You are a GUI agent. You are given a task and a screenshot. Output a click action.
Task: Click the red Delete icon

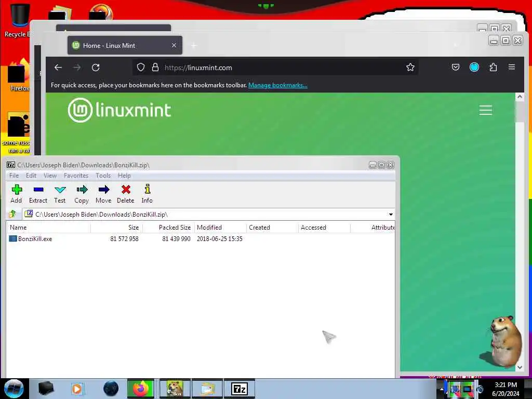pyautogui.click(x=126, y=194)
